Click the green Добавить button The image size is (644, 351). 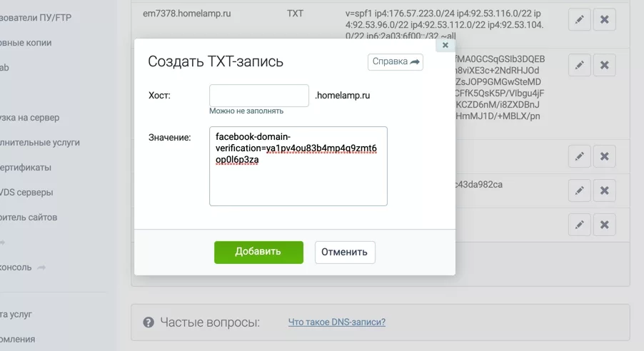coord(258,252)
